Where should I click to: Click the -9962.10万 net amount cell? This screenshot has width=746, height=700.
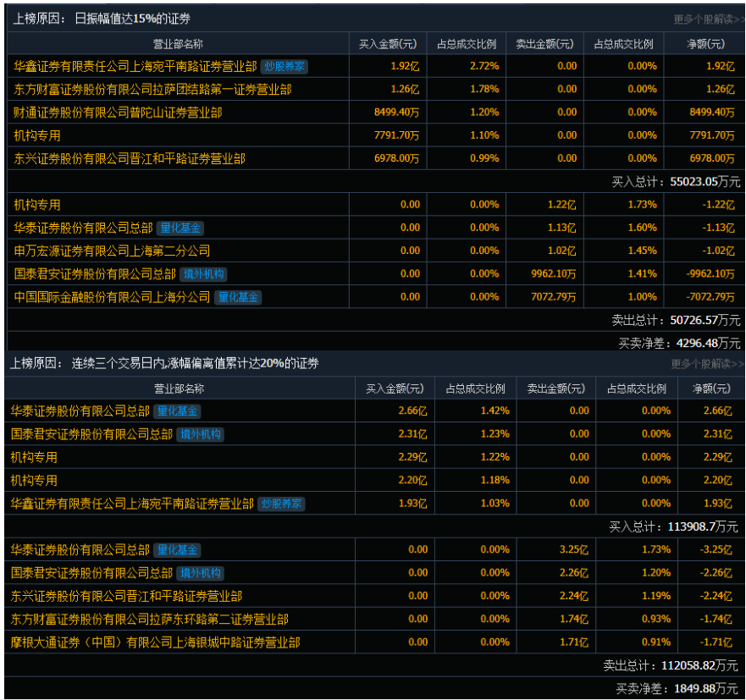click(710, 274)
